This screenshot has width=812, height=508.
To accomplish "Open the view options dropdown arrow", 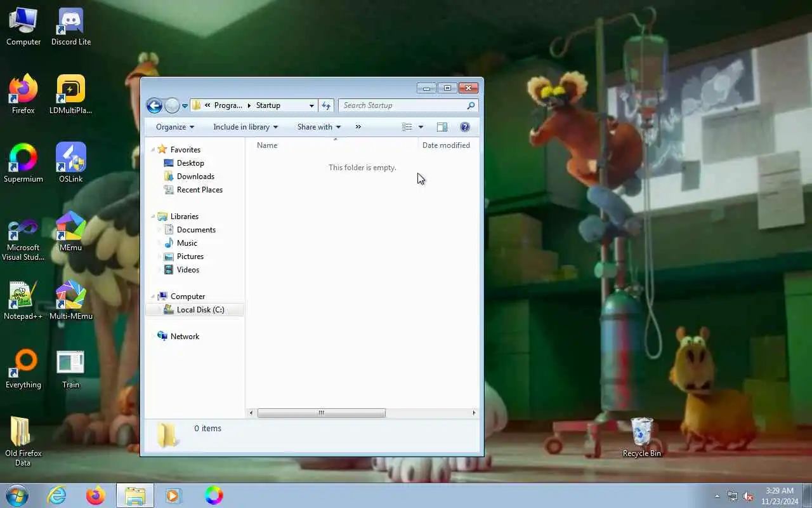I will (x=421, y=127).
